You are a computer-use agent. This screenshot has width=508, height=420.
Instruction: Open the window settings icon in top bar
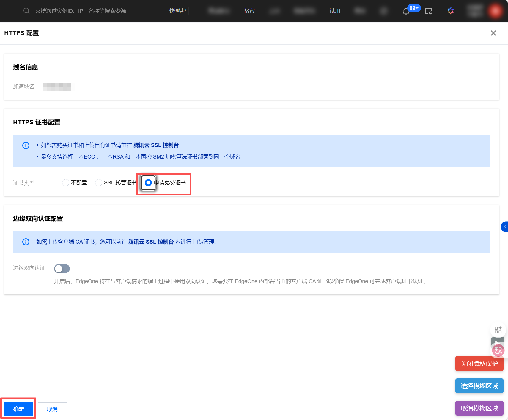[428, 11]
